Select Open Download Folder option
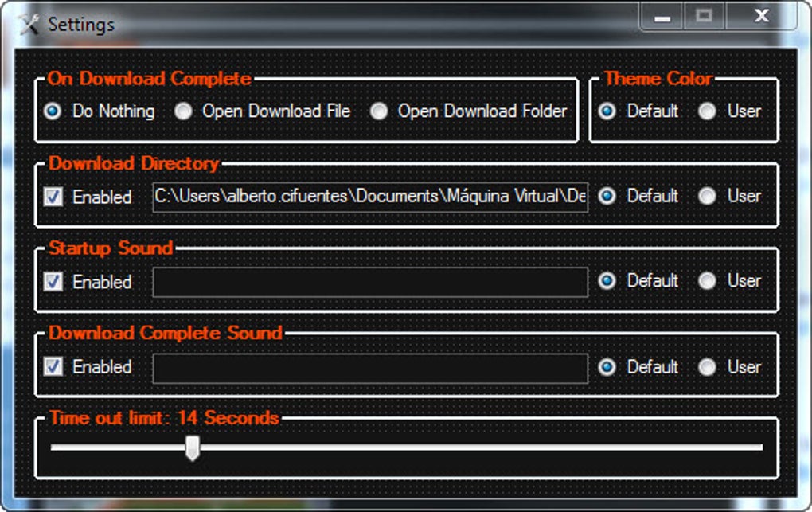 point(380,111)
